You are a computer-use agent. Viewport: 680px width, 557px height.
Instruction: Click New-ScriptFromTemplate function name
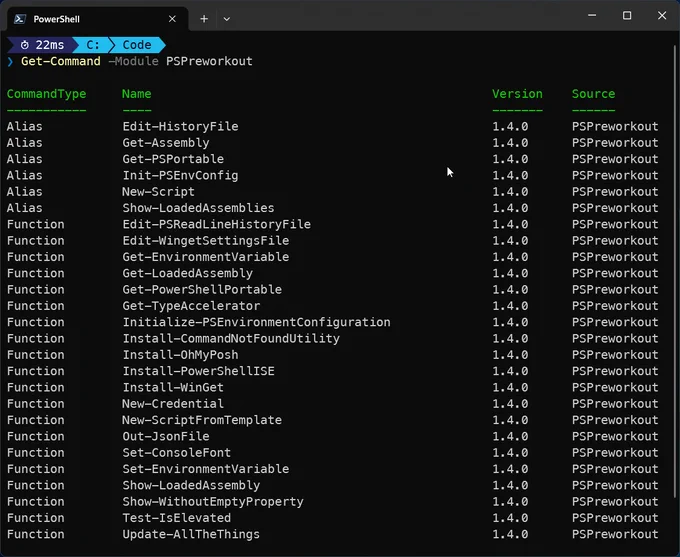coord(202,420)
